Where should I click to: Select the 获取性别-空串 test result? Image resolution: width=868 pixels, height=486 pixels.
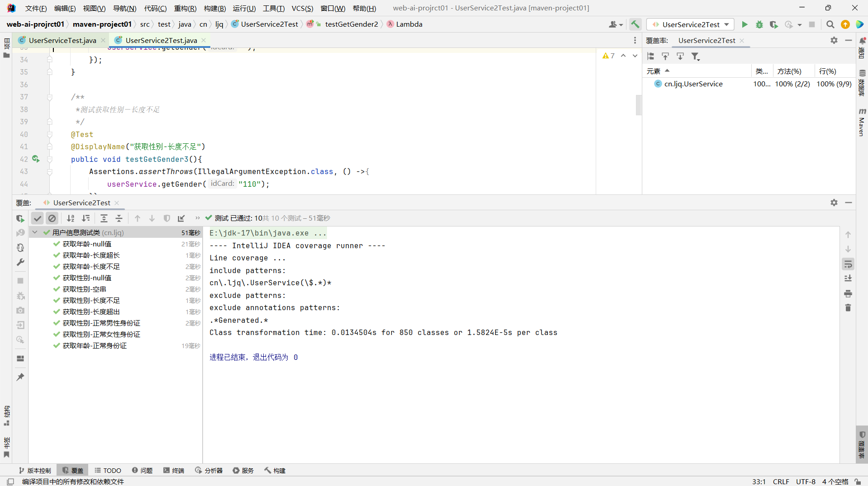pyautogui.click(x=84, y=289)
